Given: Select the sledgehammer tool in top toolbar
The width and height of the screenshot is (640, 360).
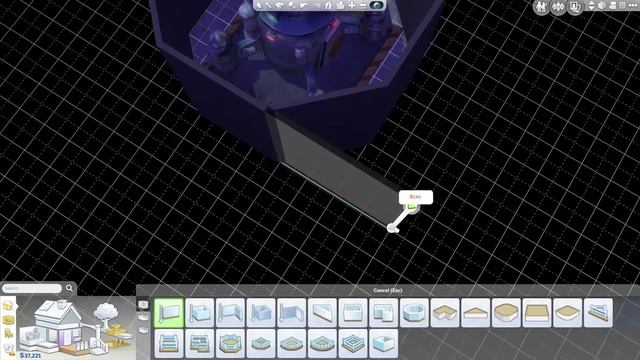Looking at the screenshot, I should (x=292, y=5).
